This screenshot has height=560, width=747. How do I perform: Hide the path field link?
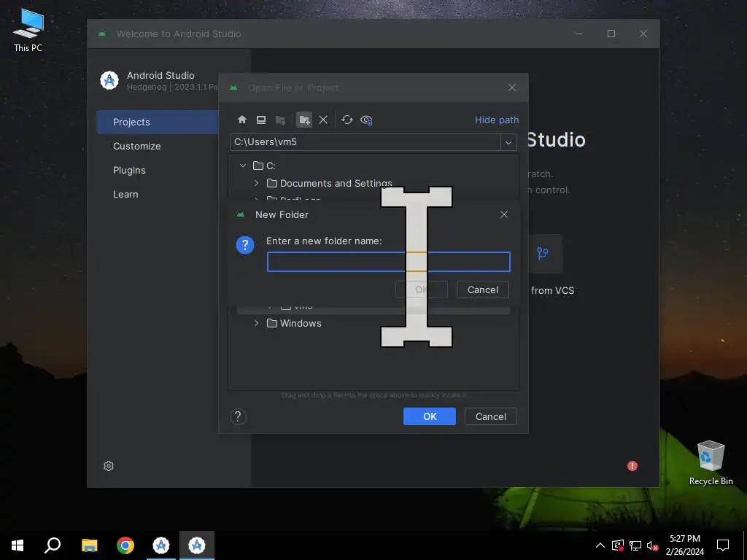click(496, 120)
